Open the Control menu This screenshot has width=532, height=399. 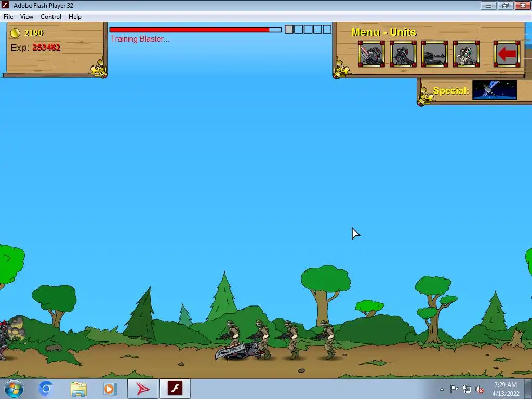pos(51,17)
